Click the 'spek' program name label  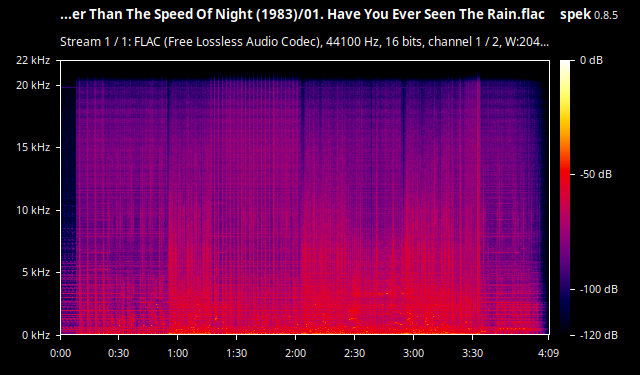pyautogui.click(x=575, y=15)
